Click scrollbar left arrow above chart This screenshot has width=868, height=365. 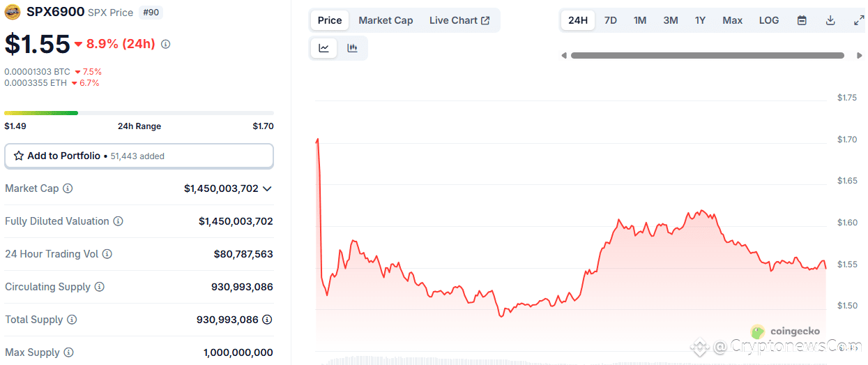point(564,56)
